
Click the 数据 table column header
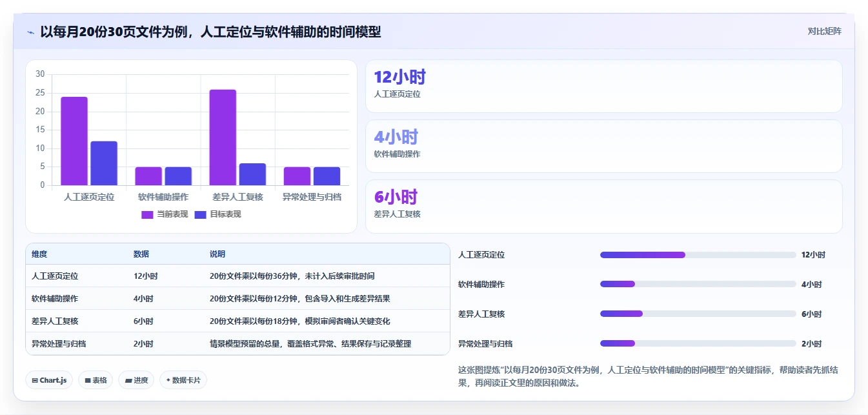click(x=141, y=254)
